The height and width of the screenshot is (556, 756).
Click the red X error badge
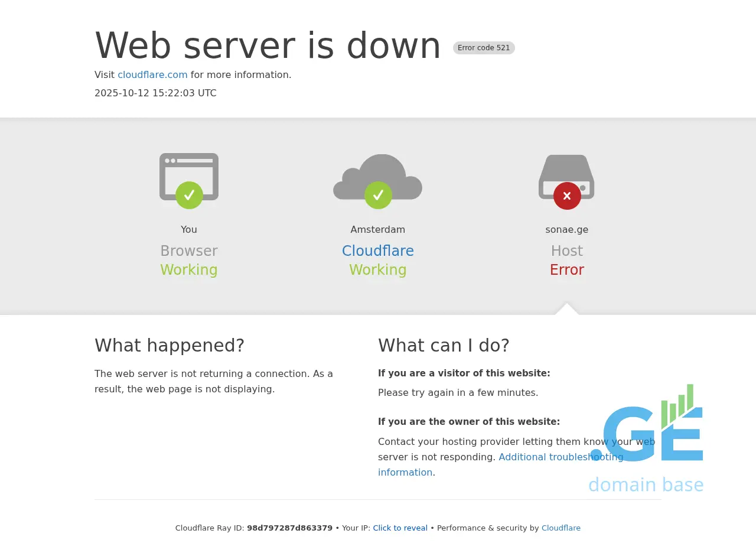point(567,196)
